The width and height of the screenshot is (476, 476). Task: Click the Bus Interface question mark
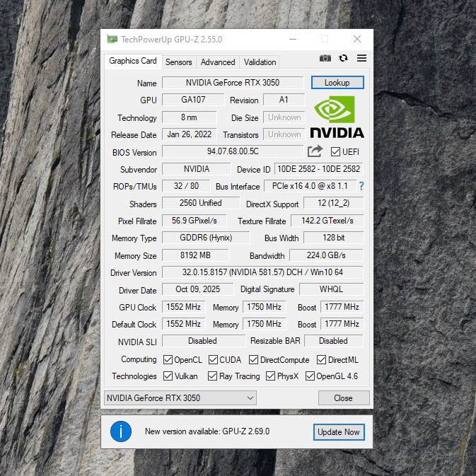point(361,186)
